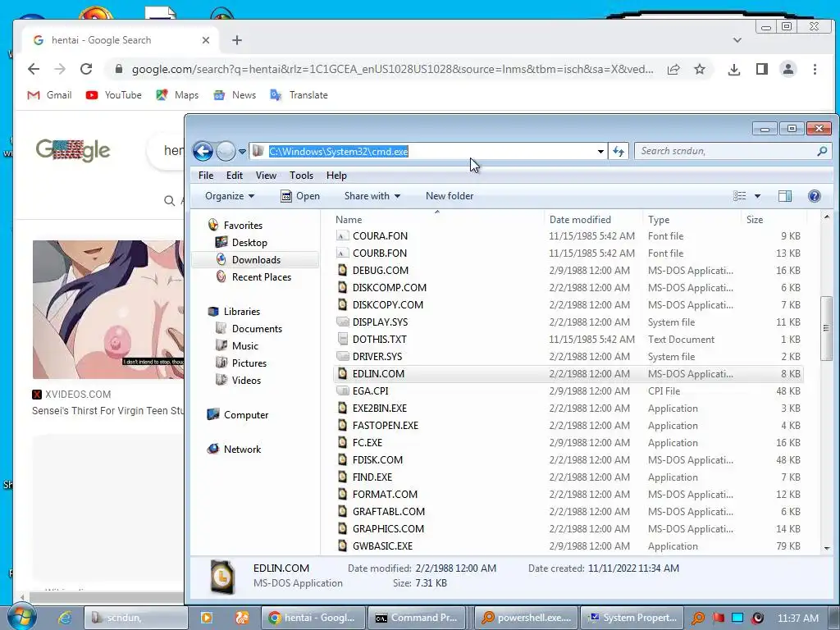Open the View menu in Explorer
840x630 pixels.
pyautogui.click(x=266, y=176)
